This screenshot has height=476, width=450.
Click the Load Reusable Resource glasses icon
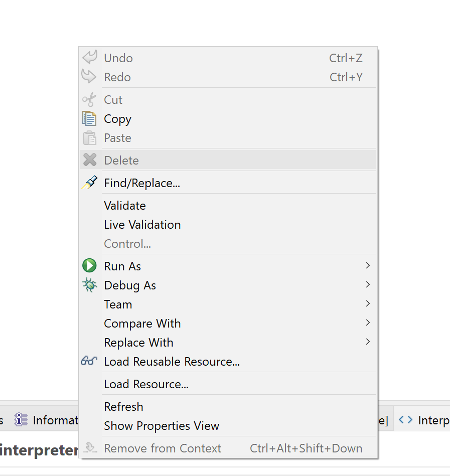89,361
